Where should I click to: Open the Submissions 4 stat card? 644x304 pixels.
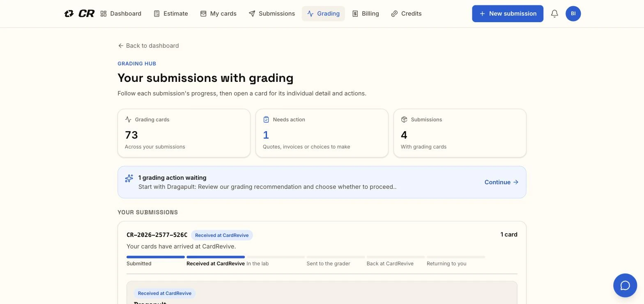point(460,133)
